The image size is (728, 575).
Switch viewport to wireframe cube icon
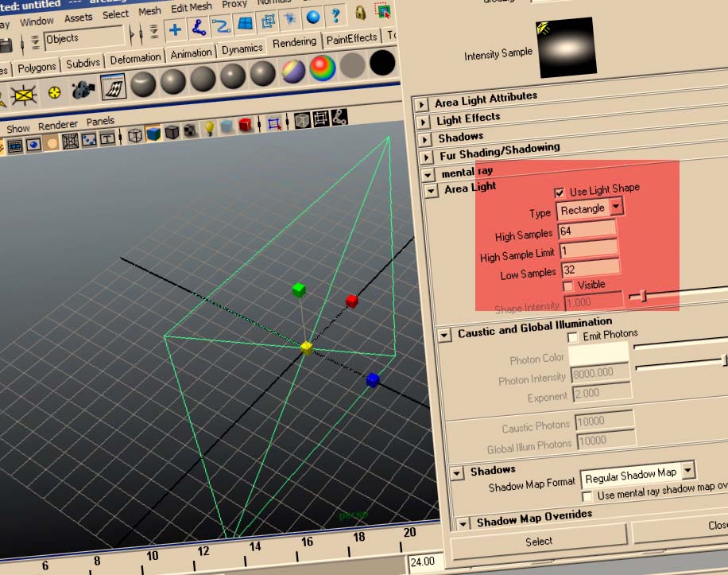pyautogui.click(x=134, y=136)
